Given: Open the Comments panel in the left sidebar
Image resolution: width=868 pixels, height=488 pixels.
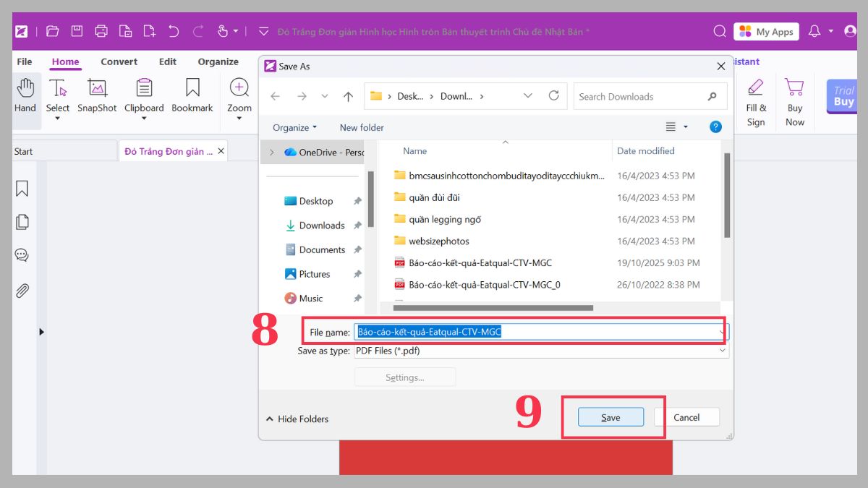Looking at the screenshot, I should tap(22, 254).
